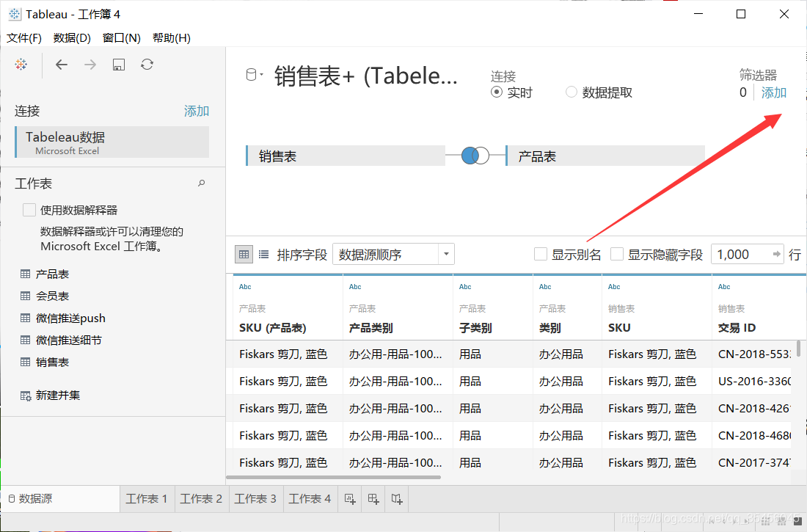The height and width of the screenshot is (532, 807).
Task: Click the join circles icon between tables
Action: 475,156
